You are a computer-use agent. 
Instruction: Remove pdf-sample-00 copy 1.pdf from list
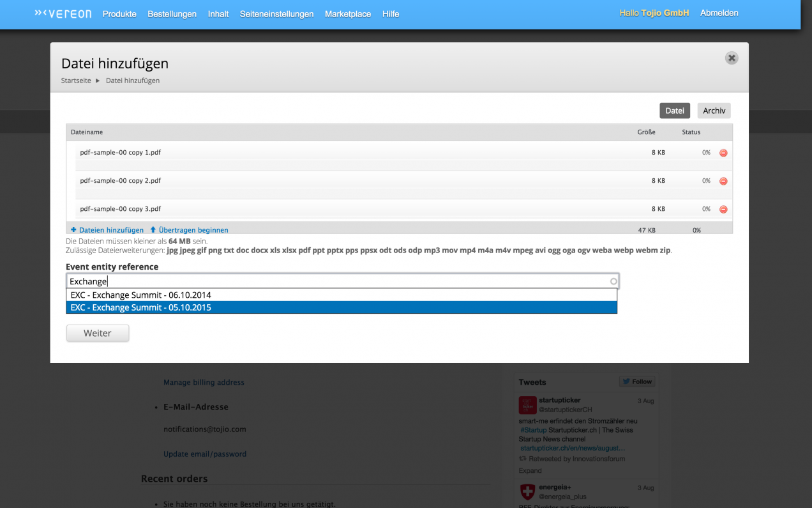click(x=723, y=153)
